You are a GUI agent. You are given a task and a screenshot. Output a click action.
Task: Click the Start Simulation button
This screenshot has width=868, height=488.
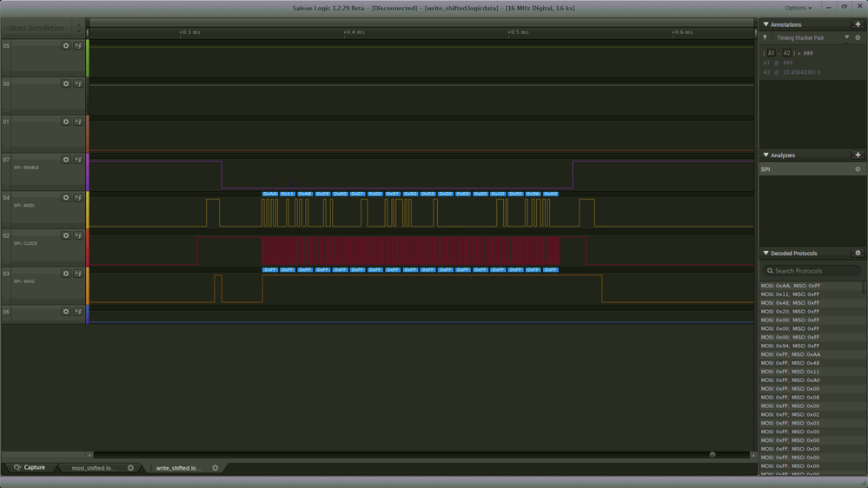click(x=36, y=28)
